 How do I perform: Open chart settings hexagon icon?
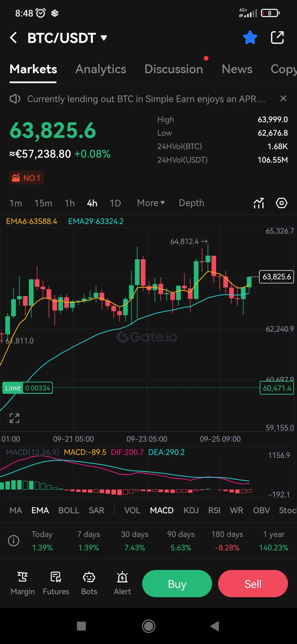pyautogui.click(x=282, y=203)
